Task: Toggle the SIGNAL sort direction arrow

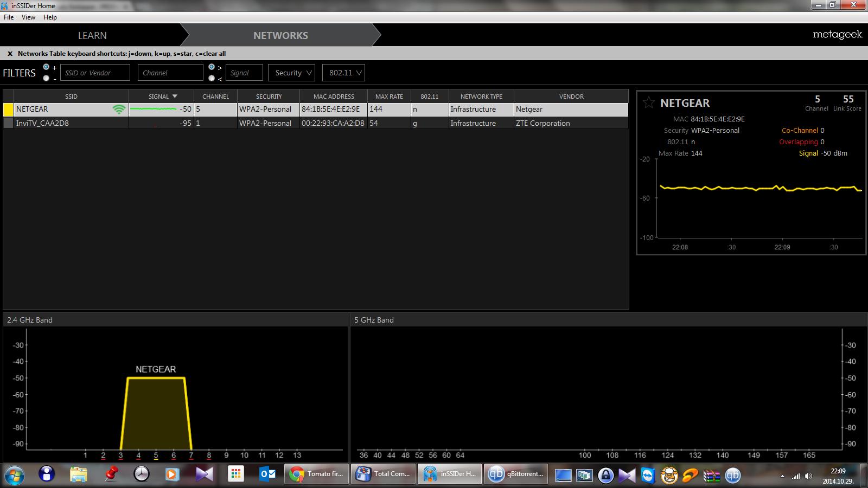Action: pyautogui.click(x=175, y=97)
